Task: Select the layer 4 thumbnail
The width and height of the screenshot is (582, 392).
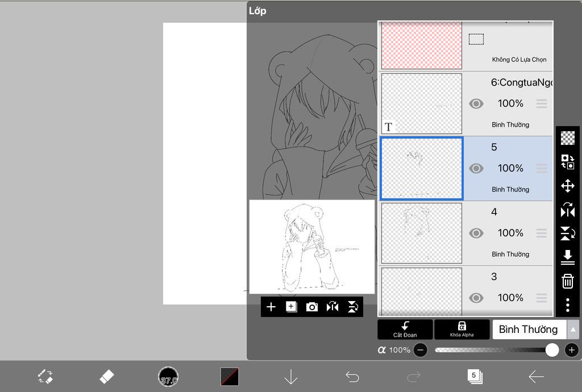Action: pyautogui.click(x=422, y=233)
